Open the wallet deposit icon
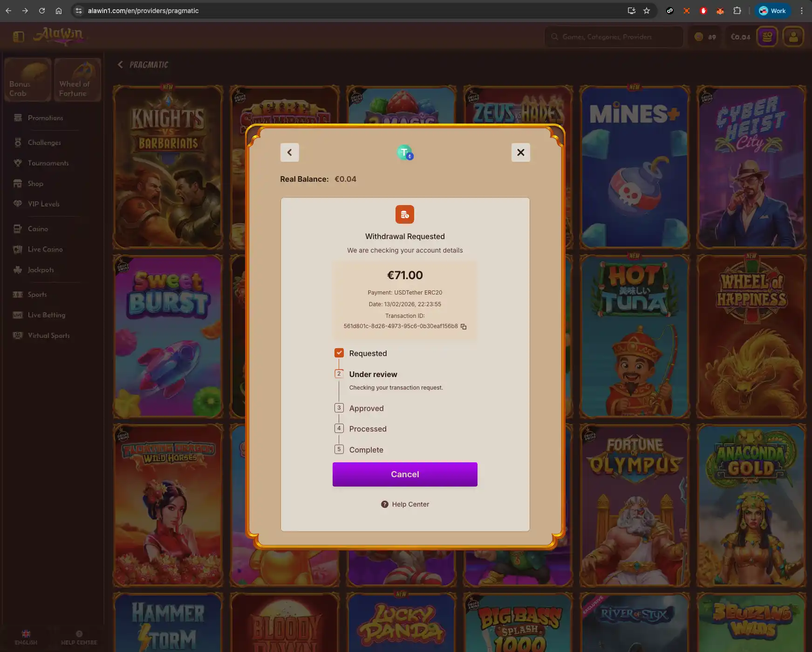The image size is (812, 652). pos(767,36)
